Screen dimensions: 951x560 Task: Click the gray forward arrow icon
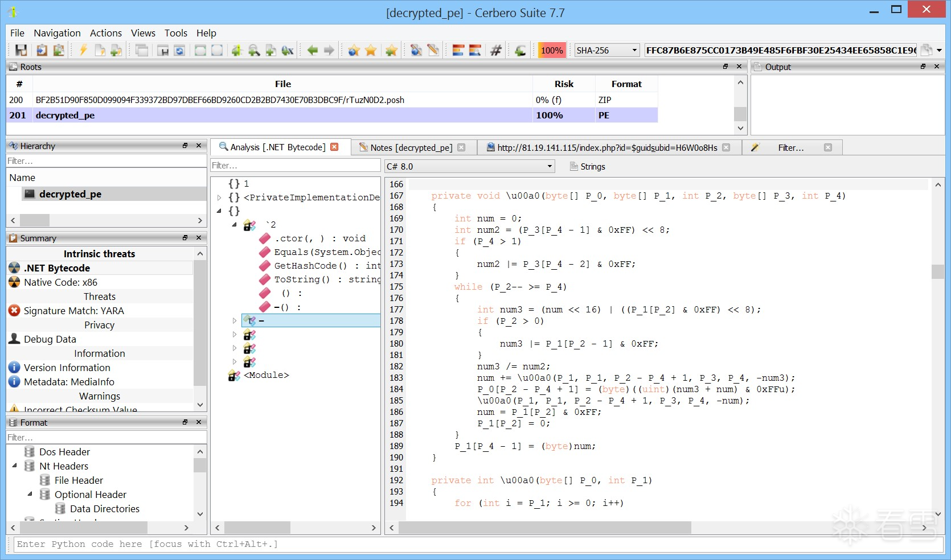(329, 51)
